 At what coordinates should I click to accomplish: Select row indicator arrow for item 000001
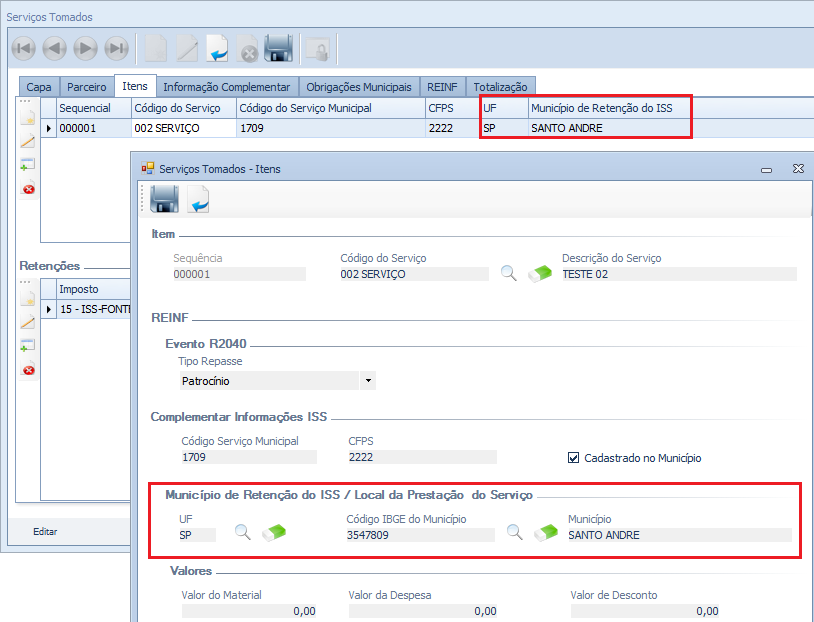pyautogui.click(x=49, y=128)
